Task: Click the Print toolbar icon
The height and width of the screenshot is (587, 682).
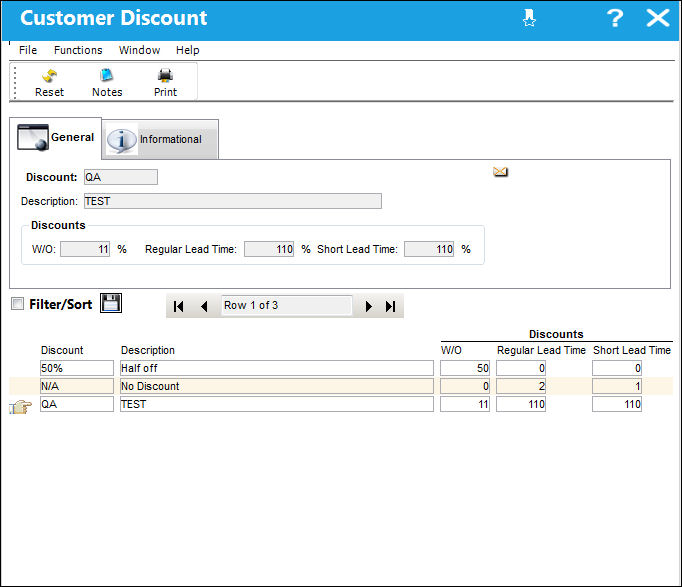Action: click(x=165, y=76)
